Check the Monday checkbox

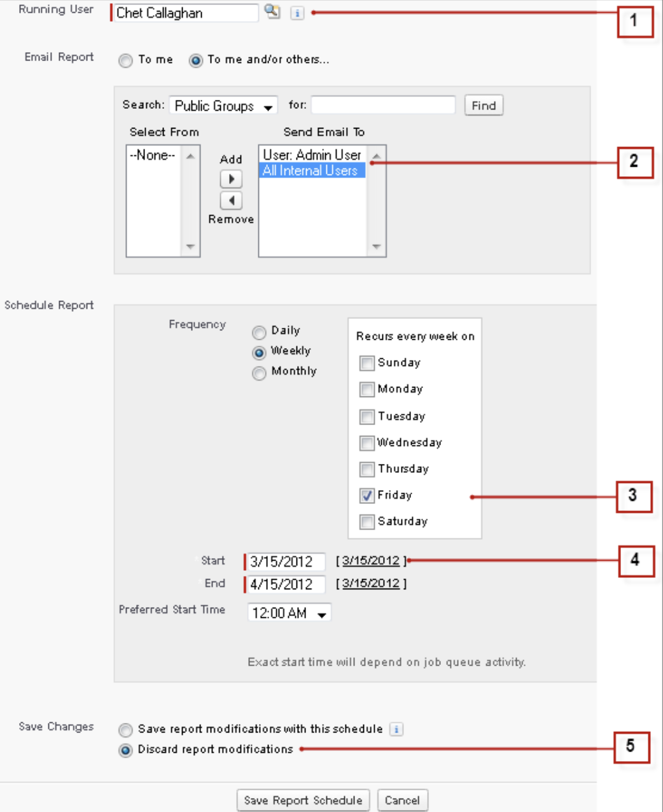(x=367, y=389)
